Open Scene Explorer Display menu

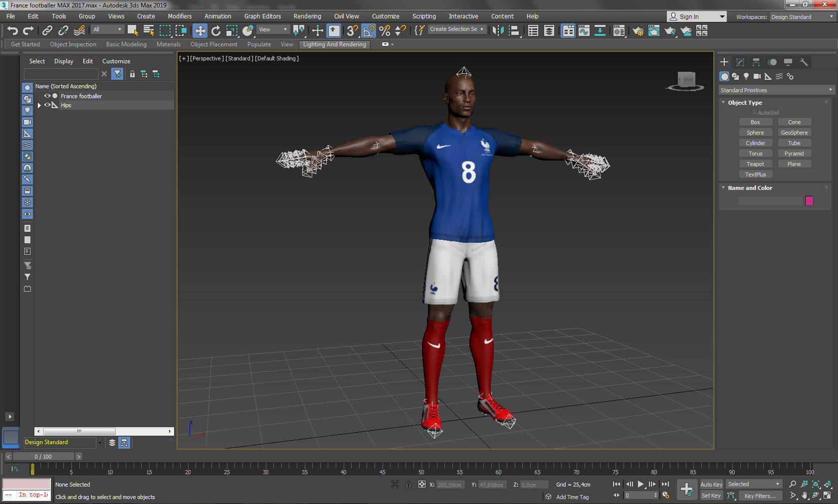pos(64,61)
